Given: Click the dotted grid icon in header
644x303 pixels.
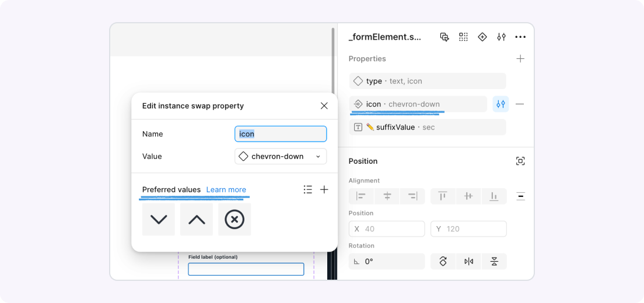Looking at the screenshot, I should pyautogui.click(x=463, y=37).
